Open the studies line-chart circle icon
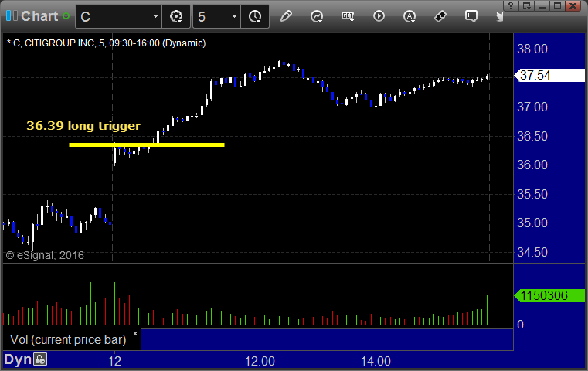Viewport: 588px width, 371px height. tap(317, 16)
